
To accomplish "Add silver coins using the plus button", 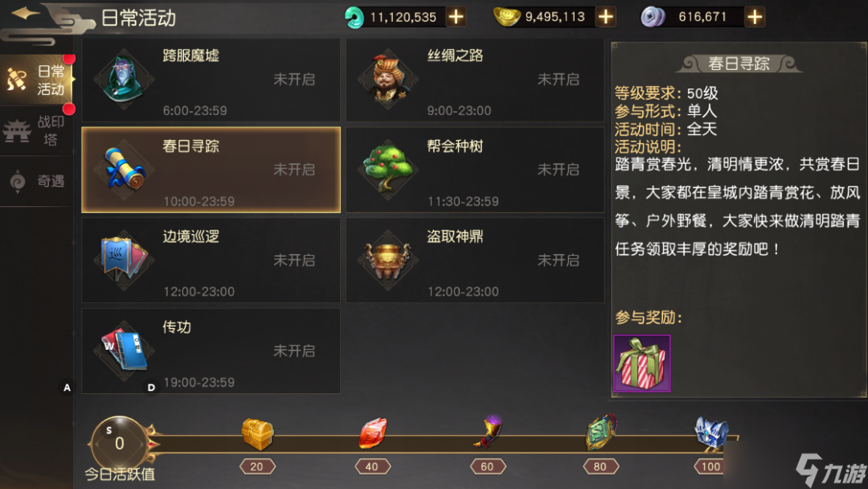I will point(755,17).
